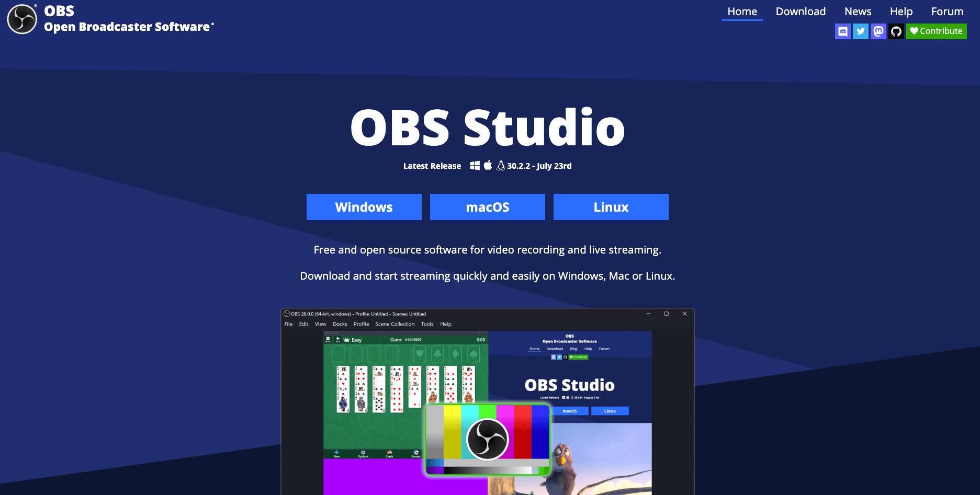The height and width of the screenshot is (495, 980).
Task: Click the Windows logo beside Latest Release
Action: (475, 166)
